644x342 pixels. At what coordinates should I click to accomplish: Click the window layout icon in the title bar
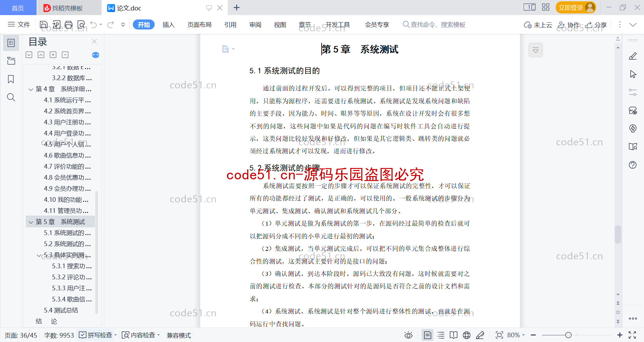[530, 7]
